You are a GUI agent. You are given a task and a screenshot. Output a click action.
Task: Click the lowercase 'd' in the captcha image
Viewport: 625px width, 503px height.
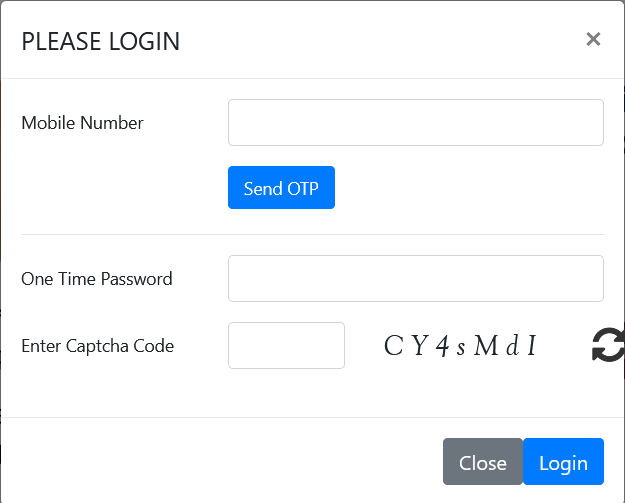[512, 346]
